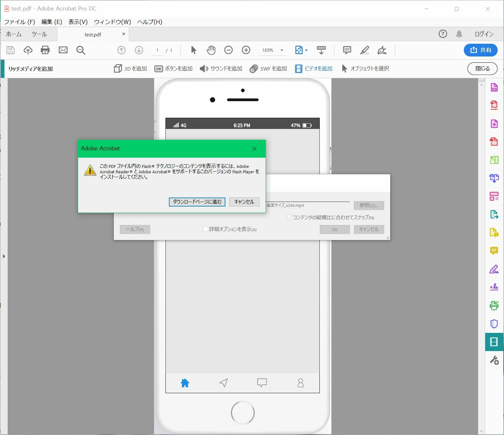Viewport: 504px width, 435px height.
Task: Open the 編集 (E) menu
Action: pos(52,22)
